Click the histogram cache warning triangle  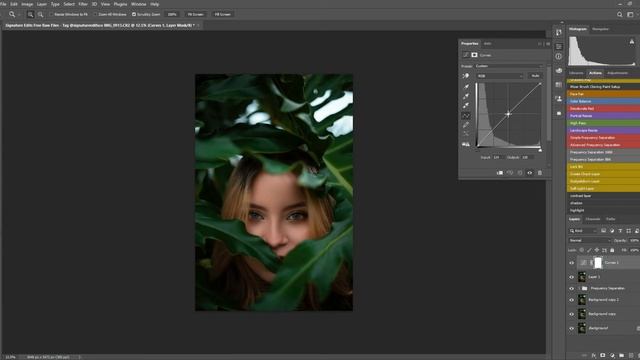point(632,42)
